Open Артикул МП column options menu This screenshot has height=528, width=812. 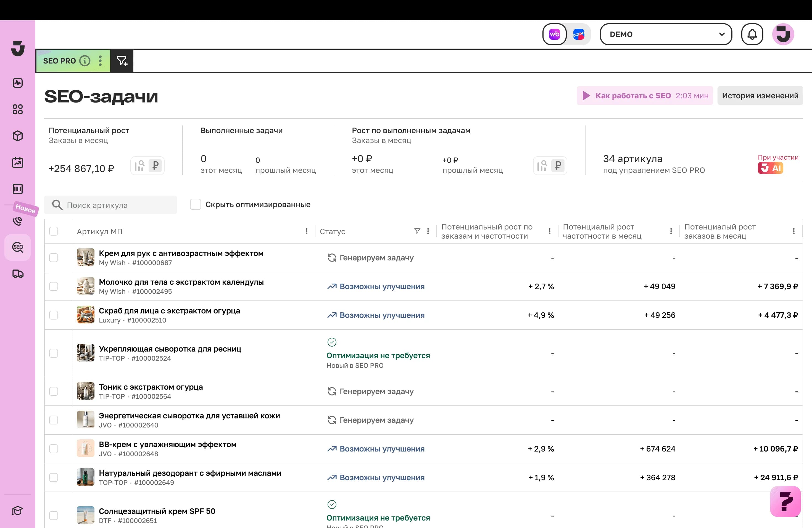point(306,231)
